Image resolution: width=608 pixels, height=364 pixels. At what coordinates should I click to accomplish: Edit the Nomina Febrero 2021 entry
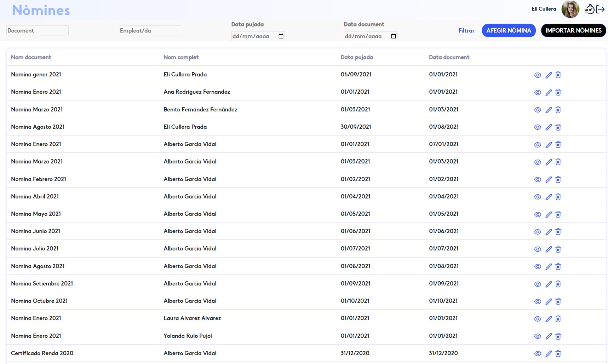(x=549, y=180)
